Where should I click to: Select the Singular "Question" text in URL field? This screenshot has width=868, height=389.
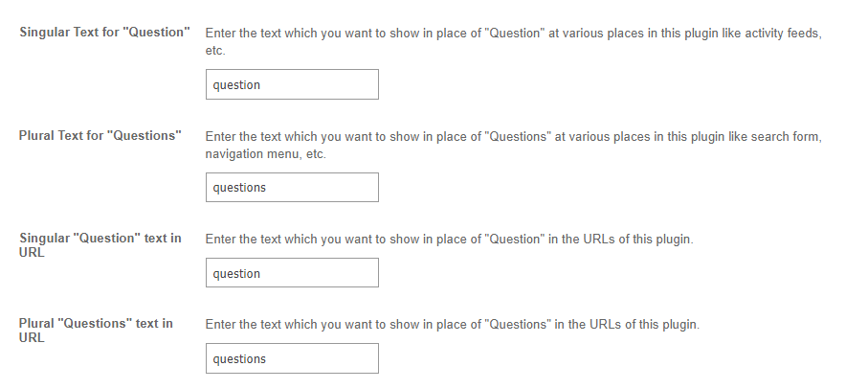point(292,273)
